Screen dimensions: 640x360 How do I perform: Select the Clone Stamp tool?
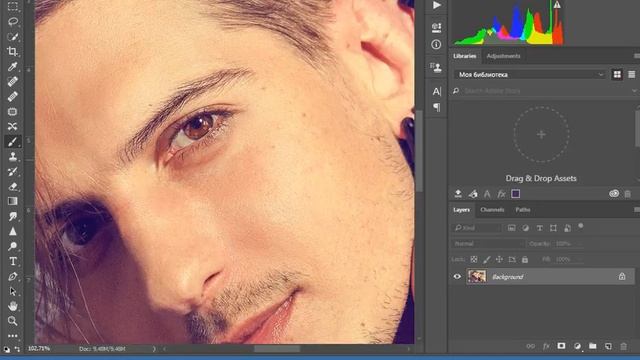pyautogui.click(x=13, y=156)
